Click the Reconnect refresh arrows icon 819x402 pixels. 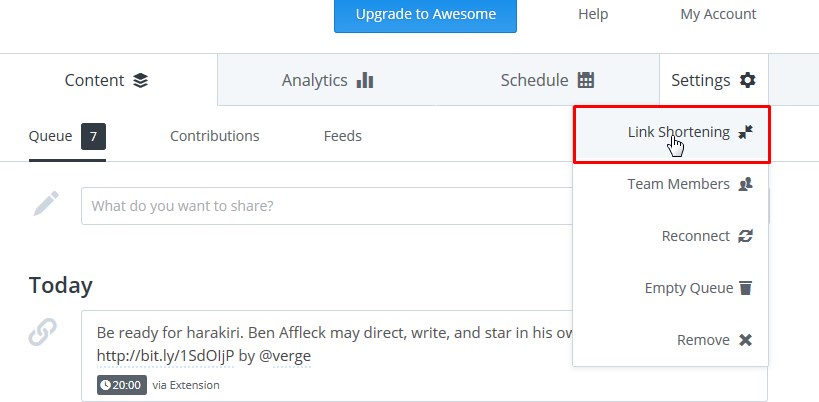click(745, 236)
